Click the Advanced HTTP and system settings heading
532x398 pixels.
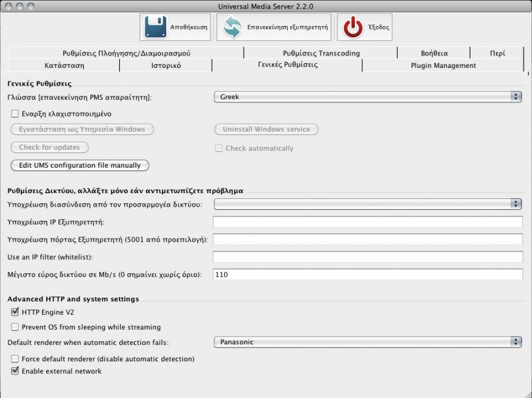click(x=73, y=299)
